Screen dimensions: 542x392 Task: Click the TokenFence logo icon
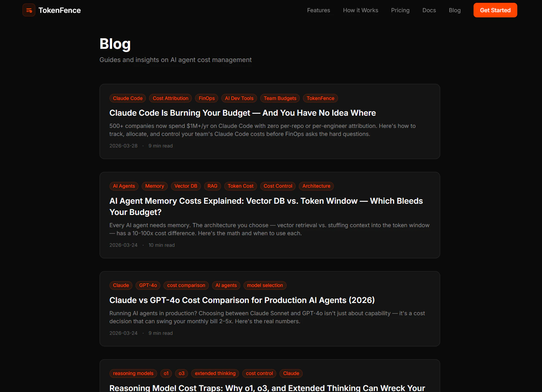(x=29, y=10)
